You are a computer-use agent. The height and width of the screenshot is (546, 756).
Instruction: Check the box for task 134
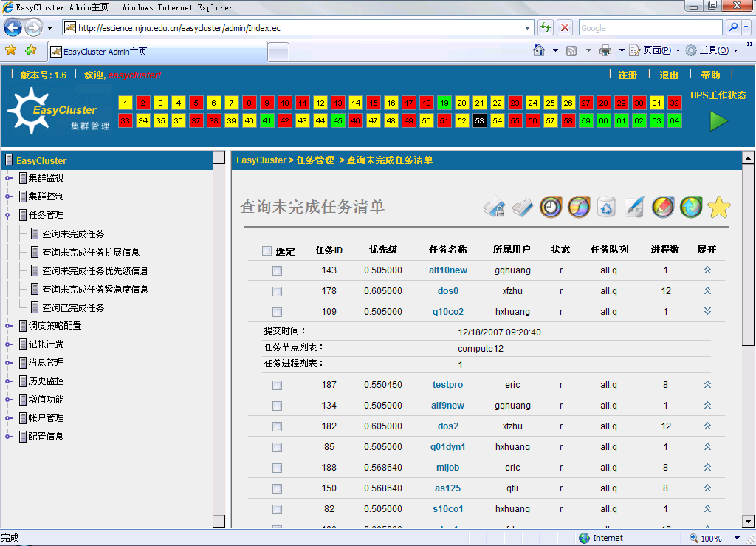(x=278, y=406)
